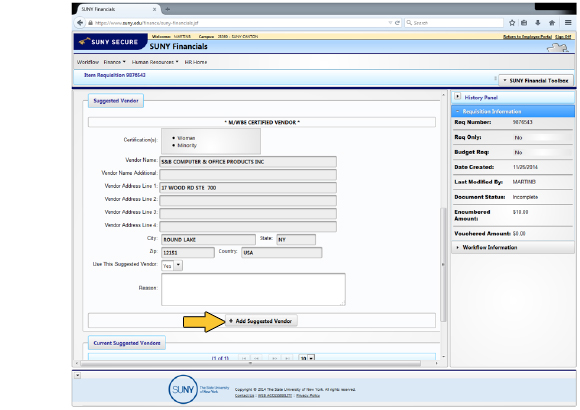This screenshot has height=410, width=580.
Task: Click the Vendor Name Additional field
Action: [x=248, y=175]
